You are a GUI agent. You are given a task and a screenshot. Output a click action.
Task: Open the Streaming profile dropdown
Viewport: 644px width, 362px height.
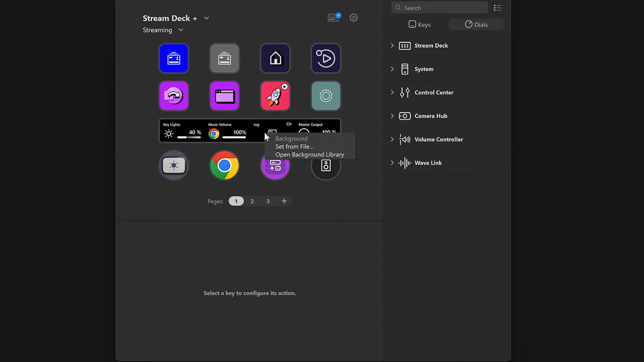pos(181,30)
